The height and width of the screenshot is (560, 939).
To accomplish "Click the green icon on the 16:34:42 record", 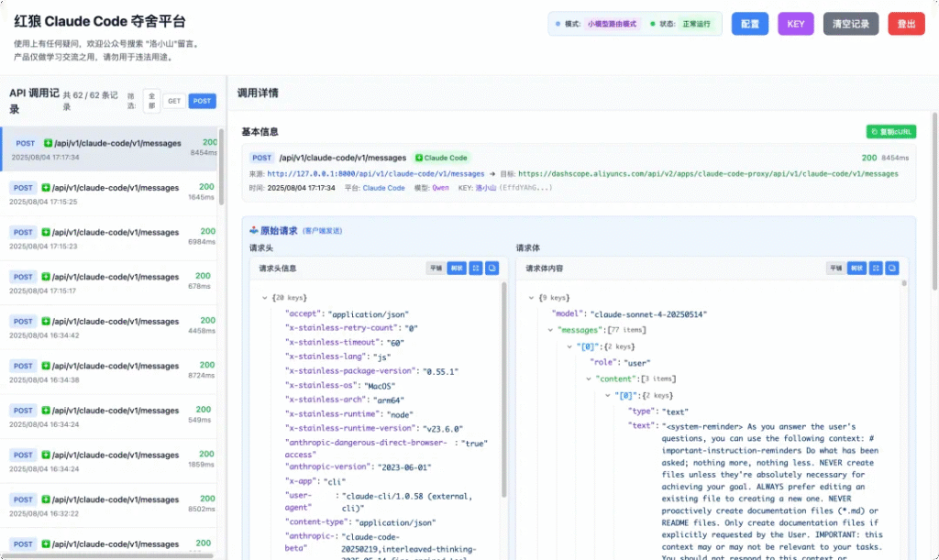I will pos(46,322).
